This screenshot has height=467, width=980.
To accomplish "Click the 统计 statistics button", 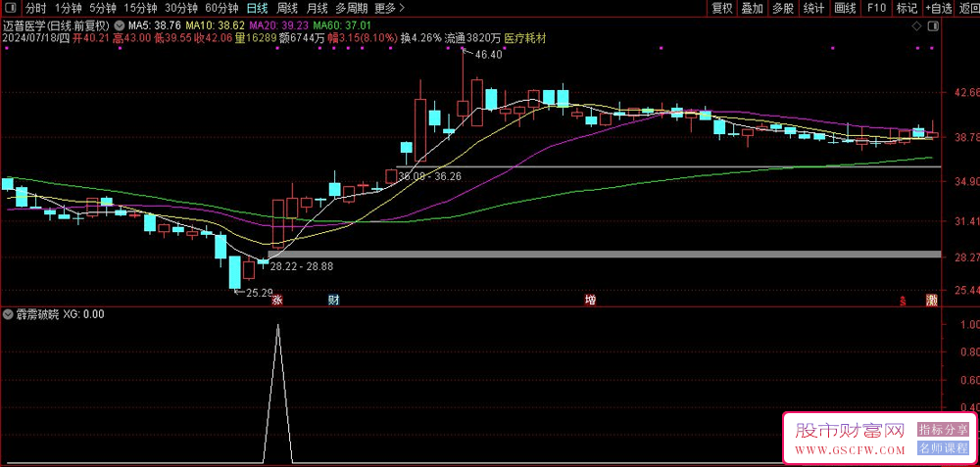I will click(813, 8).
